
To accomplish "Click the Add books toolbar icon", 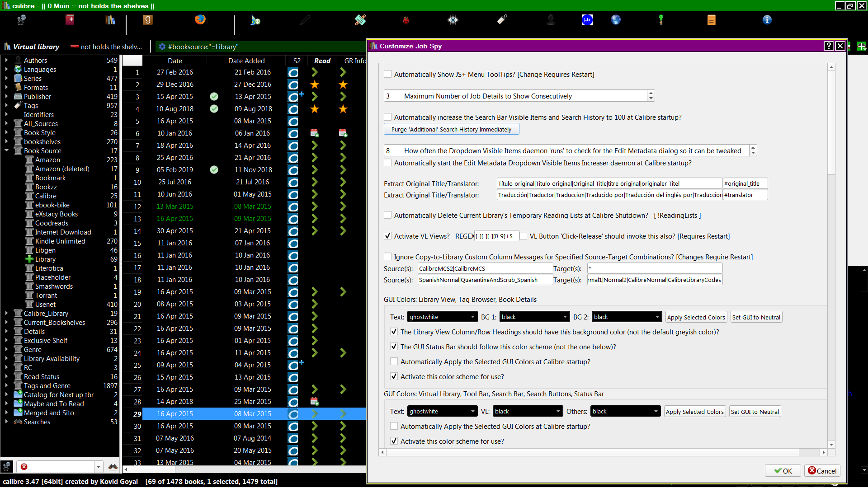I will (x=70, y=20).
